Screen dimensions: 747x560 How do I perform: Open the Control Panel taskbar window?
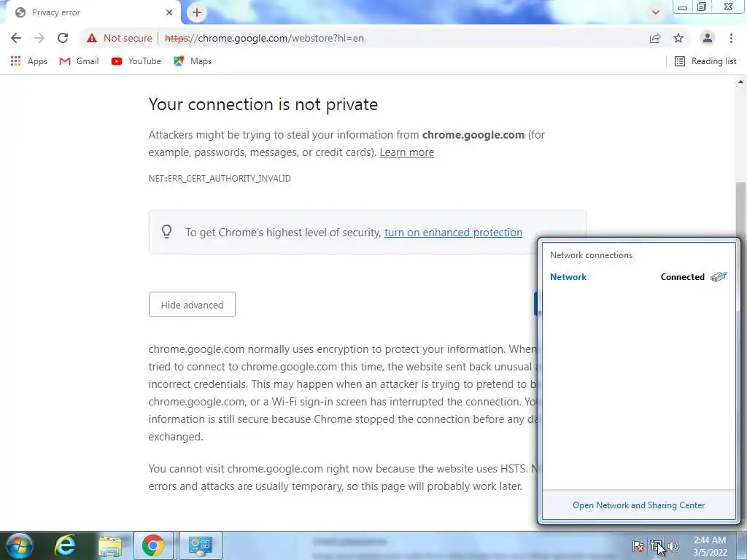click(x=200, y=545)
